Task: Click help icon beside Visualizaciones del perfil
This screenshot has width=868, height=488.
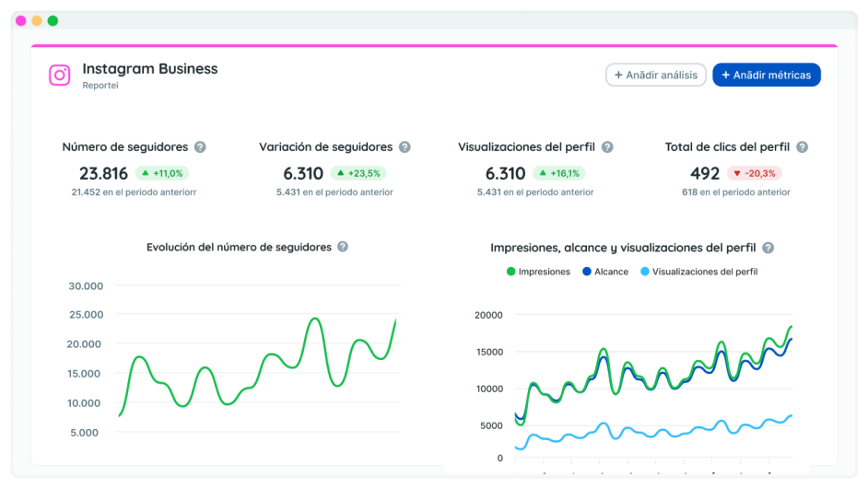Action: [x=607, y=147]
